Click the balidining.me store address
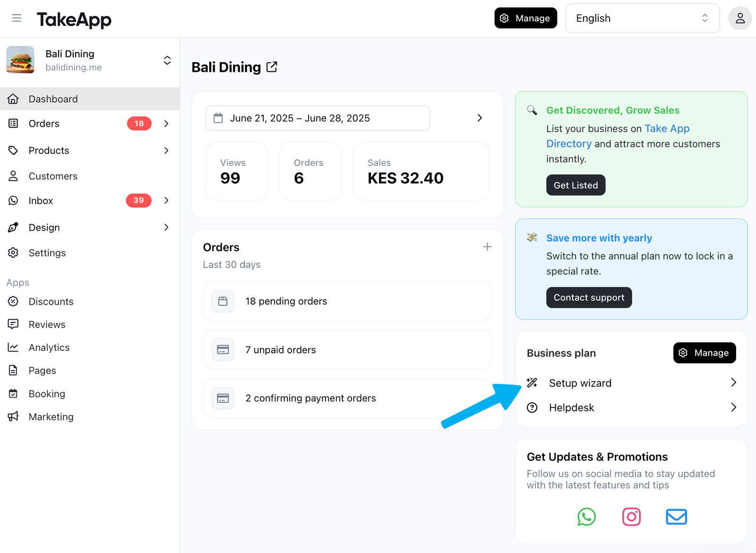756x553 pixels. click(74, 68)
